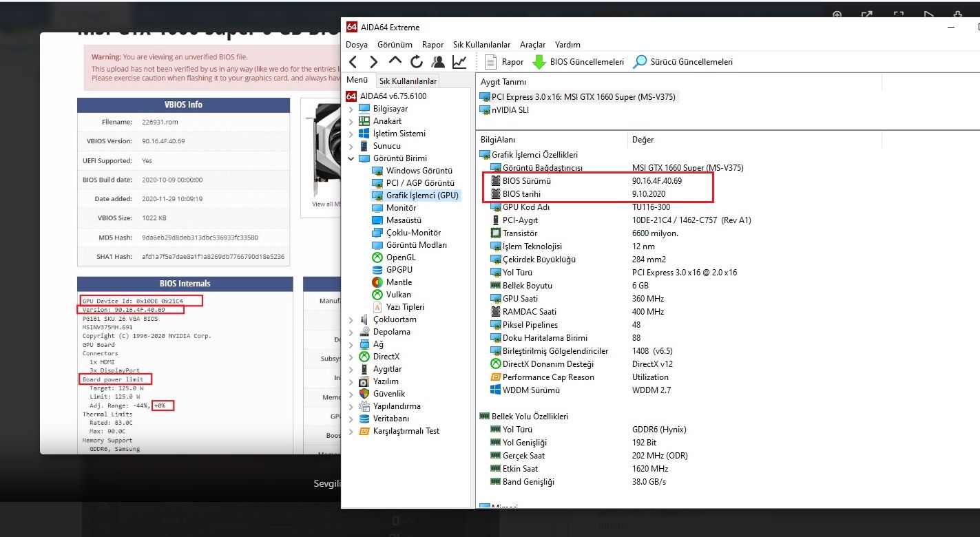Click the Veritabanı database icon
Image resolution: width=980 pixels, height=537 pixels.
click(364, 419)
